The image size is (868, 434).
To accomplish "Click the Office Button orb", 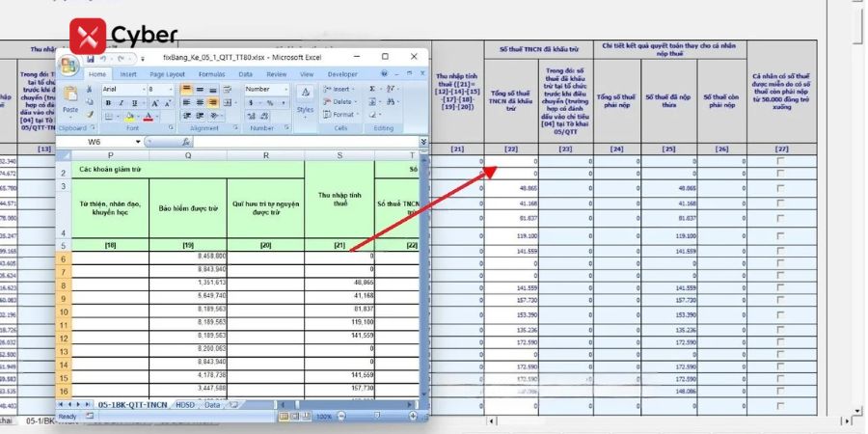I will 69,67.
